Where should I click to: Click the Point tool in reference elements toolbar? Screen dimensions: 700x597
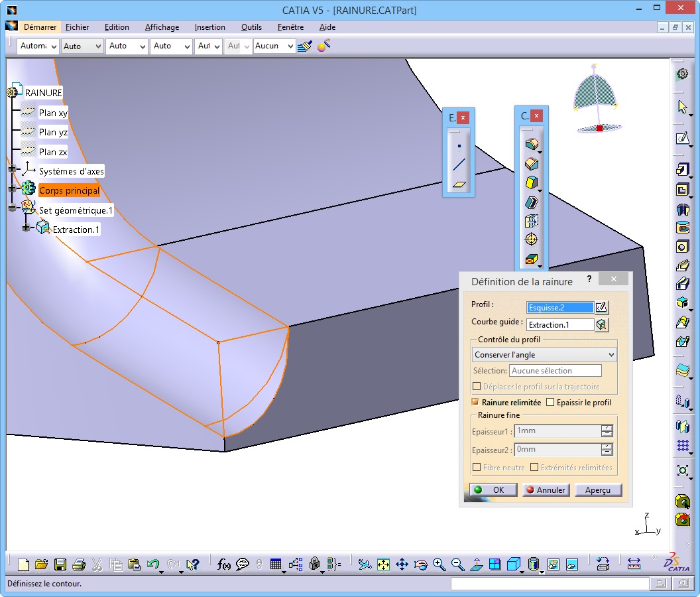(459, 146)
